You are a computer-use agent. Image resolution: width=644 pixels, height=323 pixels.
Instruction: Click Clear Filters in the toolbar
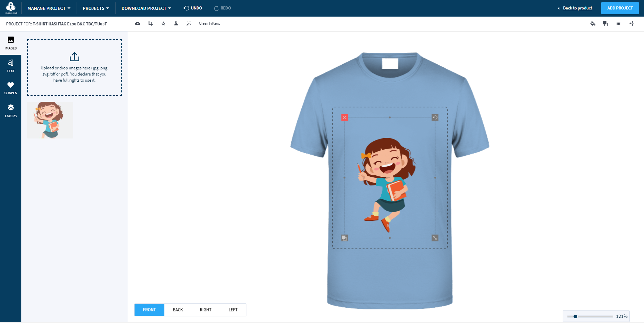pyautogui.click(x=209, y=23)
